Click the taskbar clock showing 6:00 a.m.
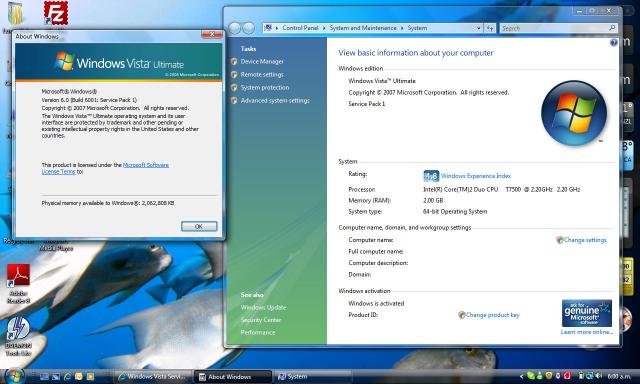 619,376
